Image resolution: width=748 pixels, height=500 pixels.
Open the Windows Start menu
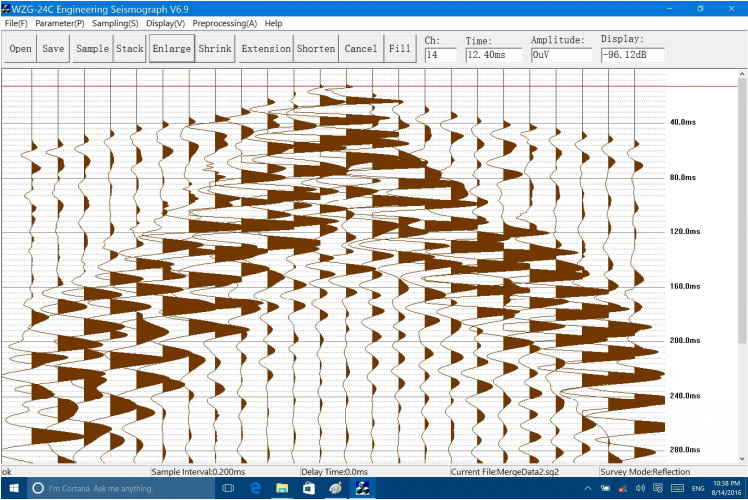click(x=11, y=488)
